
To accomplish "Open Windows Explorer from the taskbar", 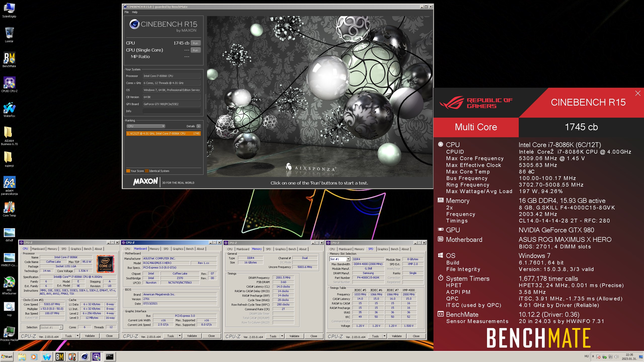I will (22, 356).
